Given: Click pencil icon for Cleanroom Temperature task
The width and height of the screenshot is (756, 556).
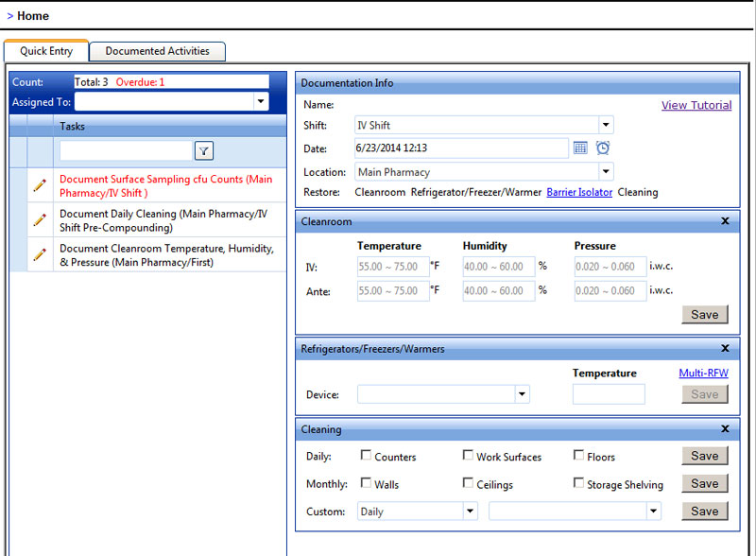Looking at the screenshot, I should point(39,254).
